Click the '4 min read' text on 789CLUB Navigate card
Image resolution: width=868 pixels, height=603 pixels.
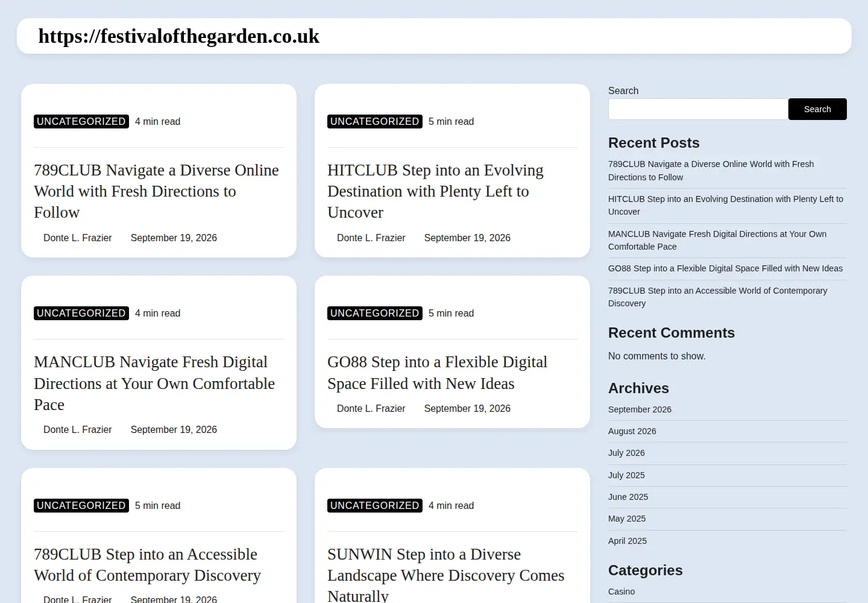[157, 121]
